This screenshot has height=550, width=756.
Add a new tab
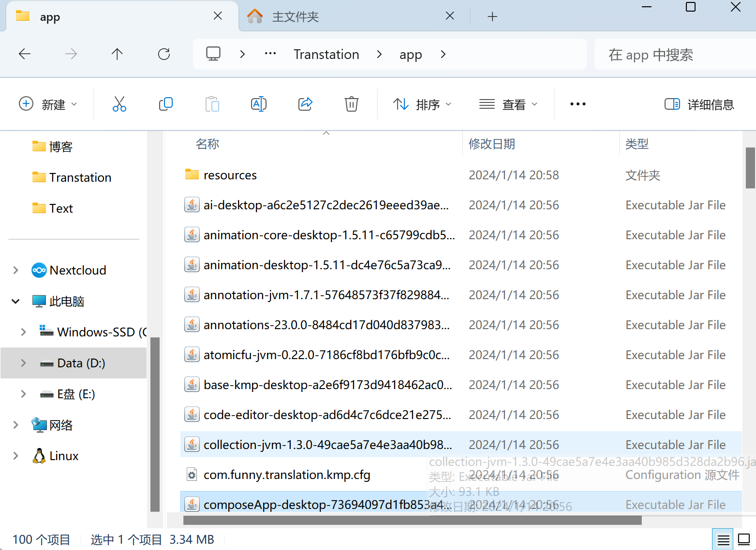[492, 16]
